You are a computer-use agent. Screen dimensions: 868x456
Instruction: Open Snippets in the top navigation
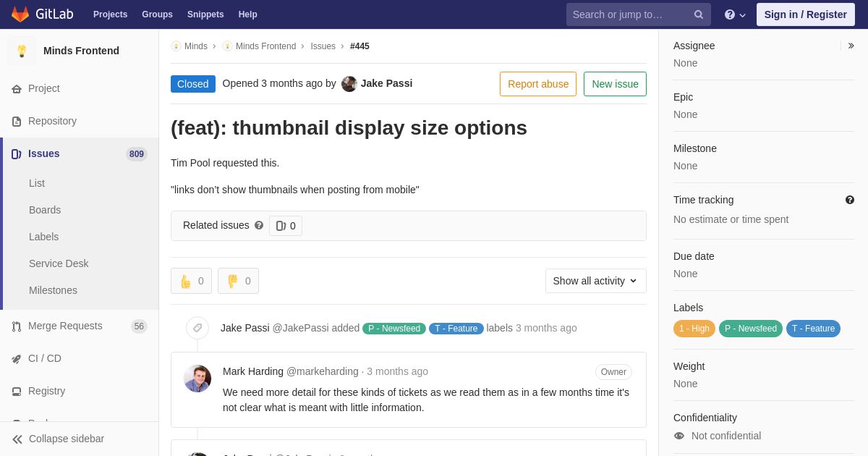205,14
